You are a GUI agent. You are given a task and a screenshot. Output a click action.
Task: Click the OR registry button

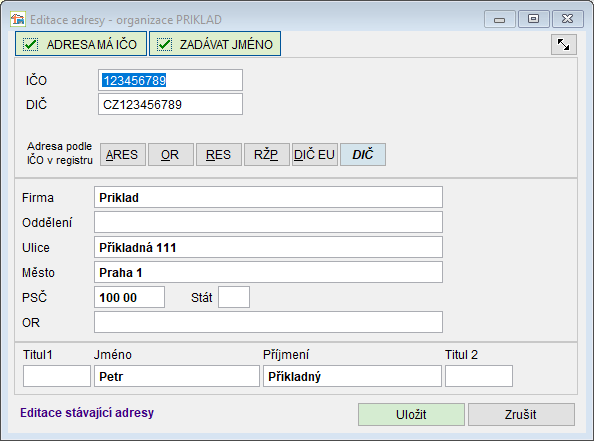[x=170, y=155]
